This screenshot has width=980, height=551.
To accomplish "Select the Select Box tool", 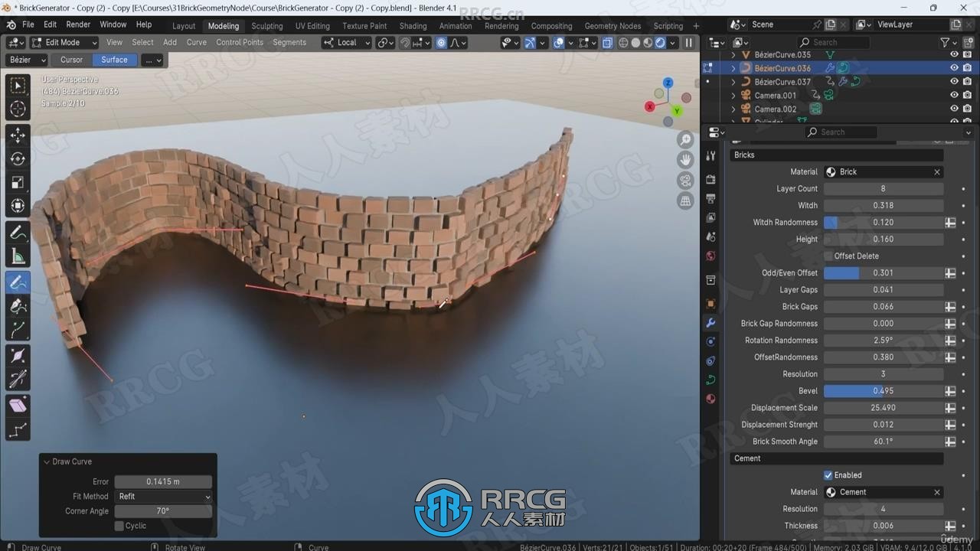I will (x=18, y=86).
